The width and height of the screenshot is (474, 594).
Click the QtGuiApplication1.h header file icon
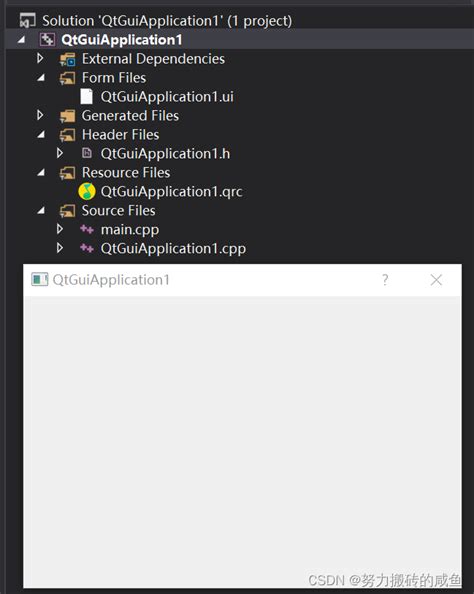click(x=87, y=153)
